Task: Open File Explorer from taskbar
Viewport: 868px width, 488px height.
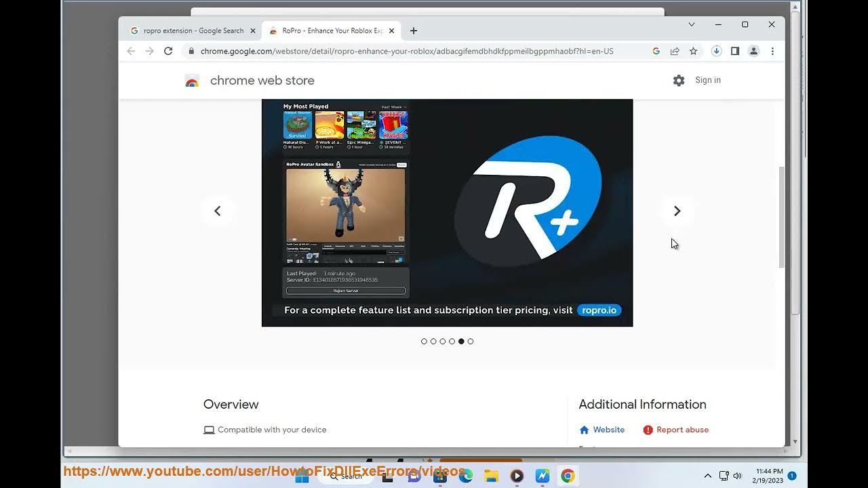Action: click(491, 476)
